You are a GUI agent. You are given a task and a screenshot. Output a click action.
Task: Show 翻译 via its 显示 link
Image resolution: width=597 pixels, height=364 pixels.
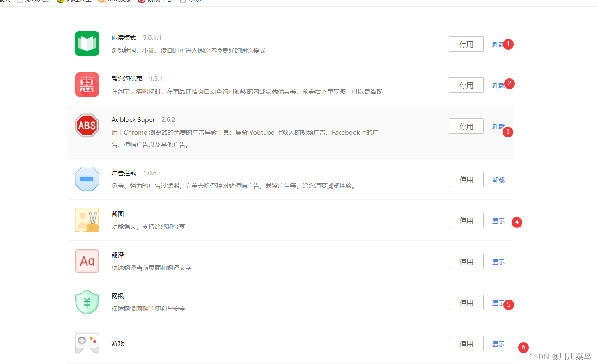click(498, 262)
